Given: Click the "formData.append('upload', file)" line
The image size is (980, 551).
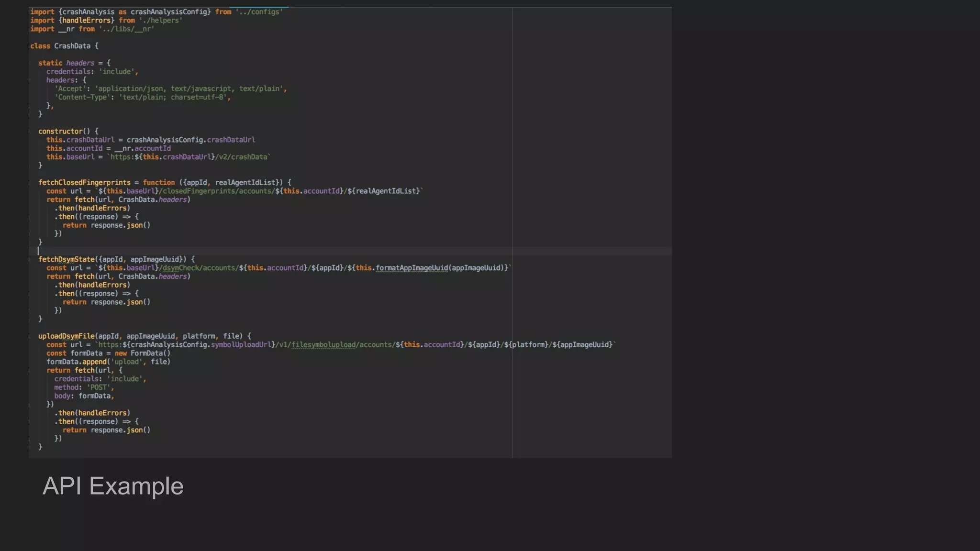Looking at the screenshot, I should coord(108,363).
